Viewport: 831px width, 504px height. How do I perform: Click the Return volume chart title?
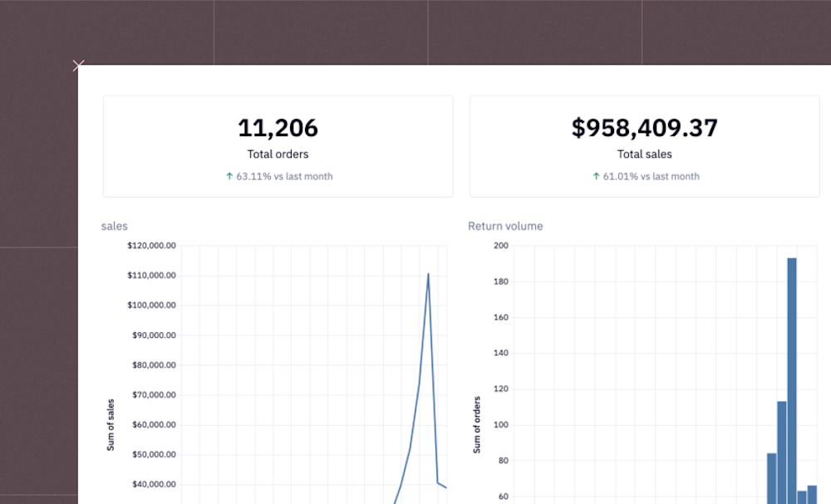coord(505,226)
